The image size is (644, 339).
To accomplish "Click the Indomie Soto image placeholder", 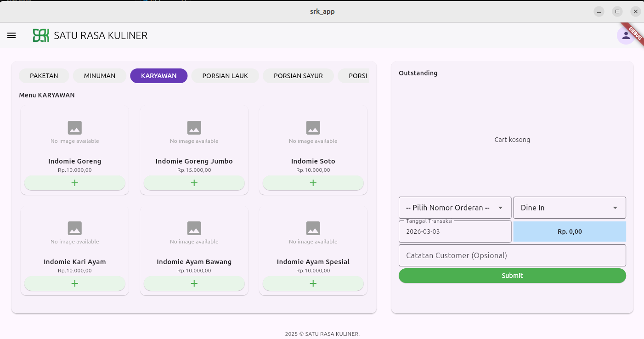I will 313,131.
